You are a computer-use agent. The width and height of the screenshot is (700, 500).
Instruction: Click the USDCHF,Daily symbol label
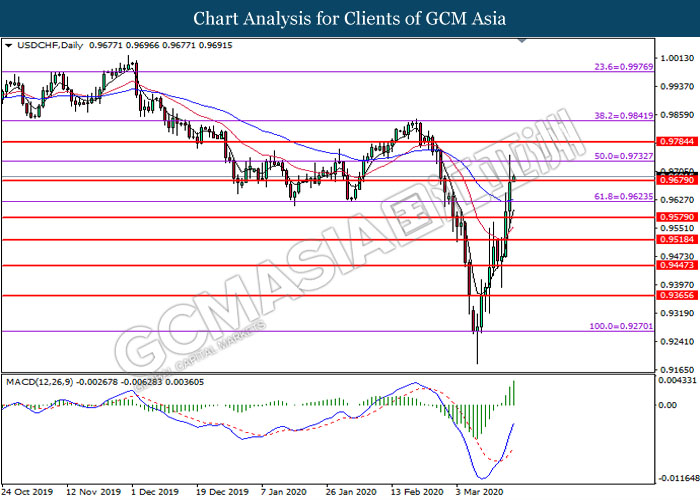click(50, 45)
